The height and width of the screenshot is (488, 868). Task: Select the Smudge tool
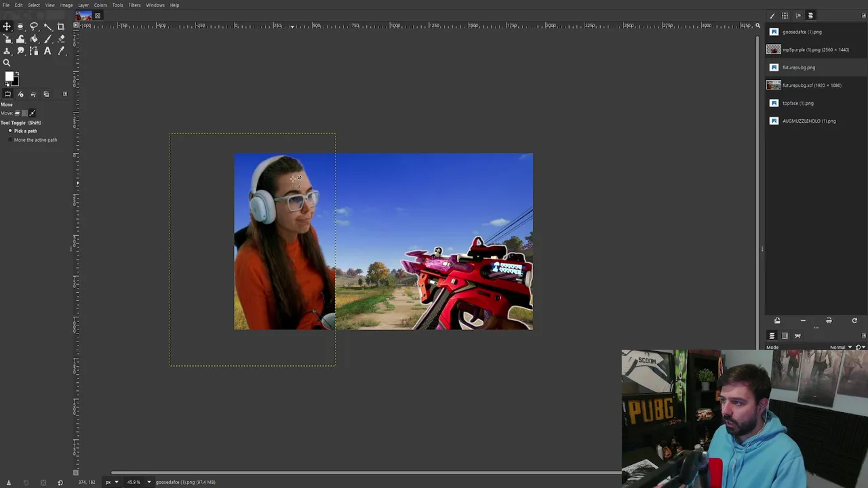(20, 51)
